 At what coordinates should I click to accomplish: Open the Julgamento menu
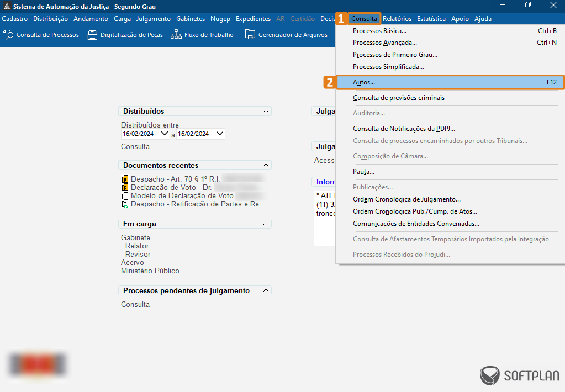pyautogui.click(x=154, y=19)
